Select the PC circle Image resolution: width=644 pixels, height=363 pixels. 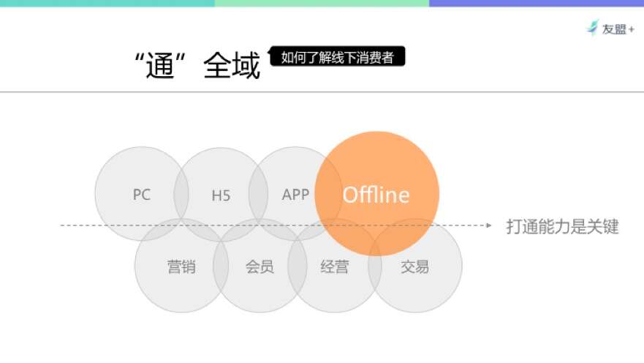(x=142, y=194)
